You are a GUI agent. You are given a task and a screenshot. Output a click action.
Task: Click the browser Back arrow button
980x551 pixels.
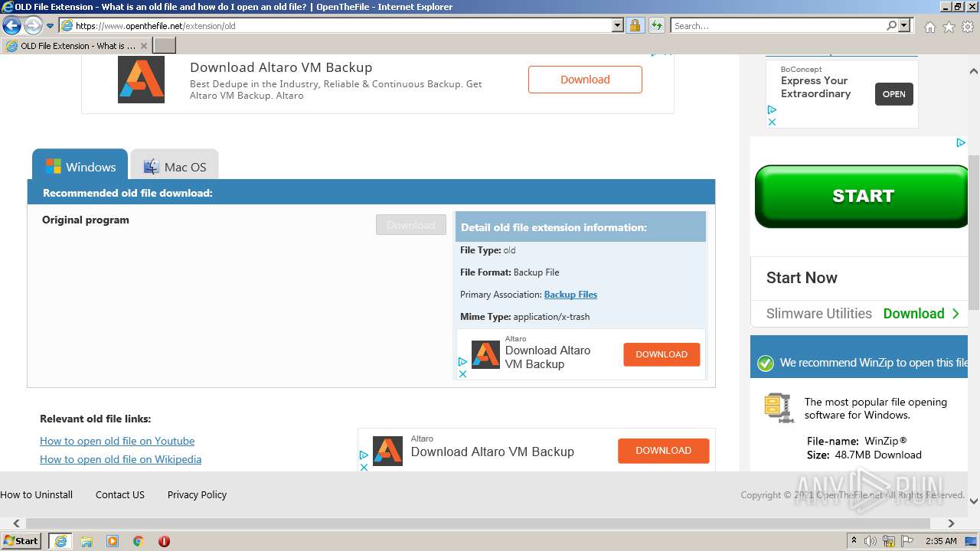11,25
